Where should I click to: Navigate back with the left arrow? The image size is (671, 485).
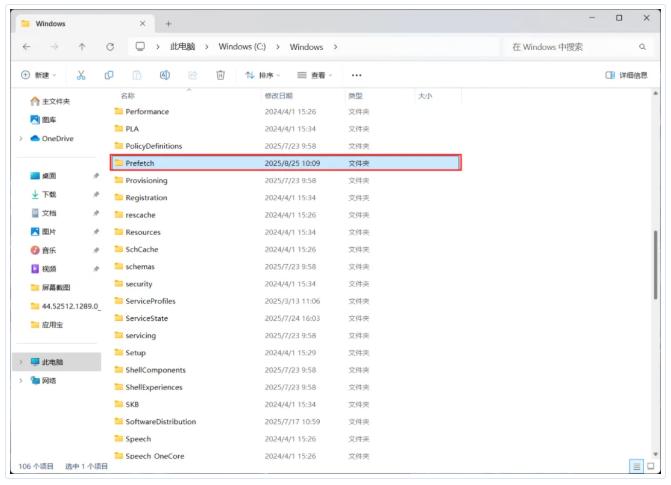tap(26, 47)
